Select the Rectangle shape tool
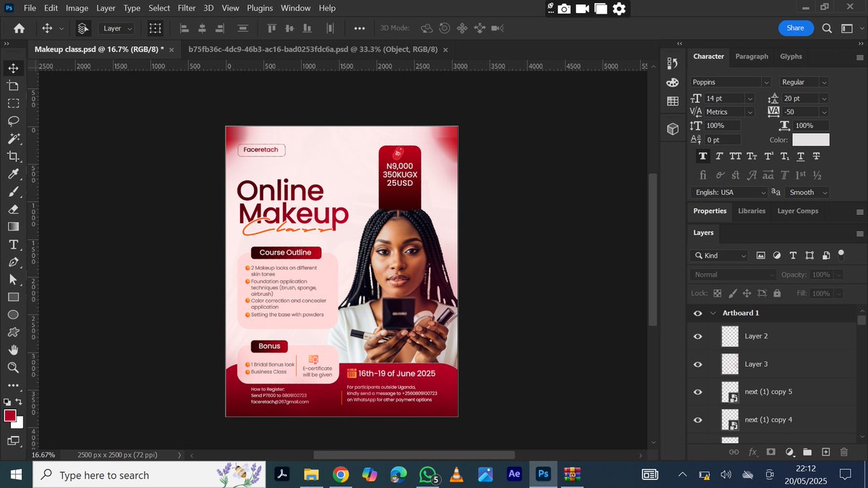The height and width of the screenshot is (488, 868). tap(13, 297)
